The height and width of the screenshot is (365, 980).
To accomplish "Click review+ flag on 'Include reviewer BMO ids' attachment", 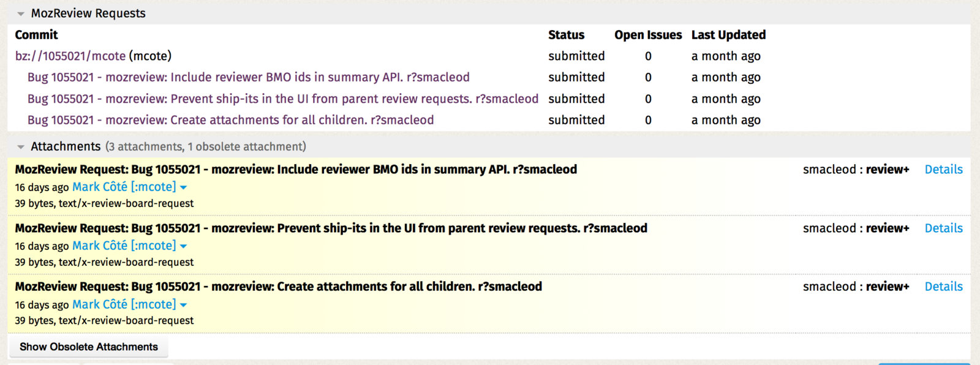I will (888, 170).
